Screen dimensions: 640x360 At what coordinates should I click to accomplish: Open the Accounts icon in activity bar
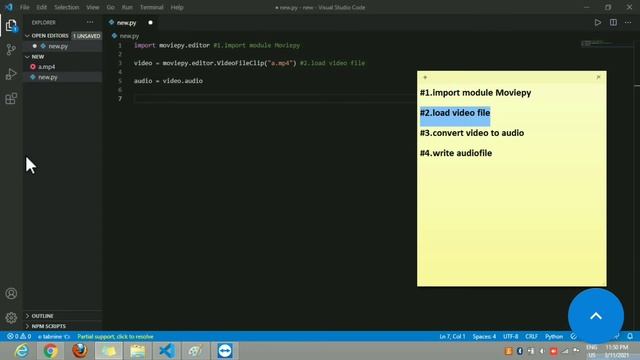coord(11,293)
